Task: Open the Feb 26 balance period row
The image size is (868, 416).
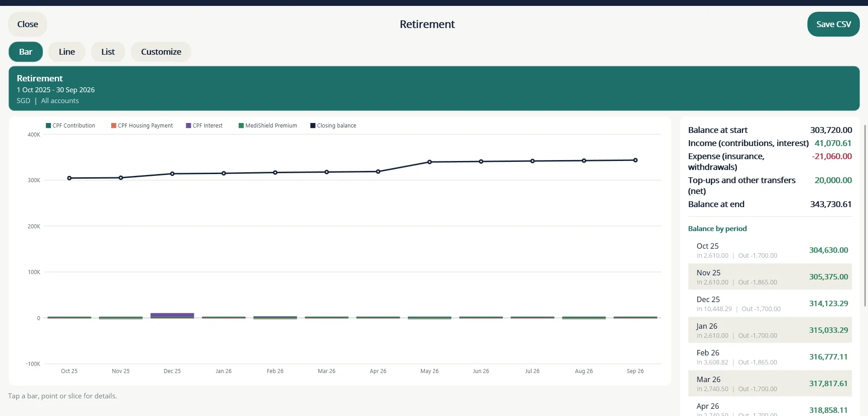Action: (x=770, y=357)
